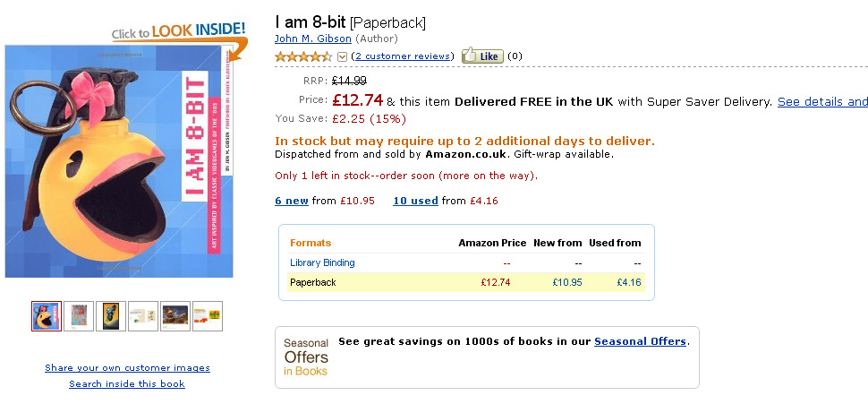Click Share your own customer images
868x404 pixels.
pyautogui.click(x=127, y=368)
